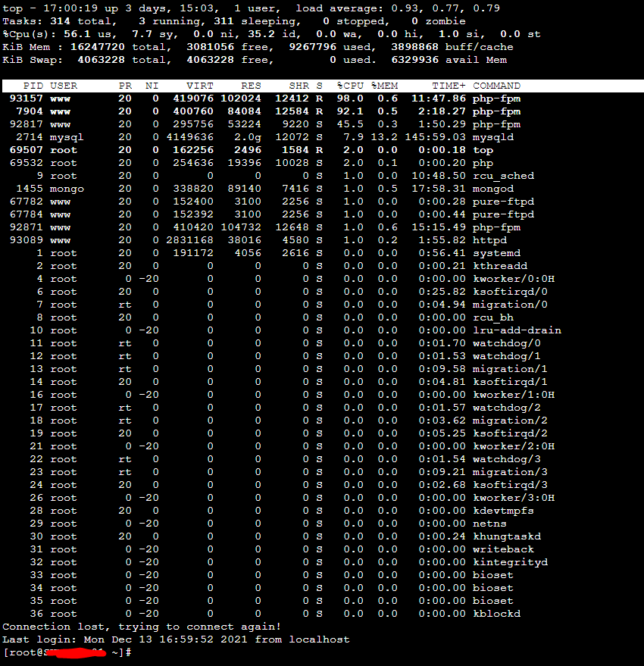Click ksoftirqd/2 process name
This screenshot has width=644, height=666.
click(510, 433)
